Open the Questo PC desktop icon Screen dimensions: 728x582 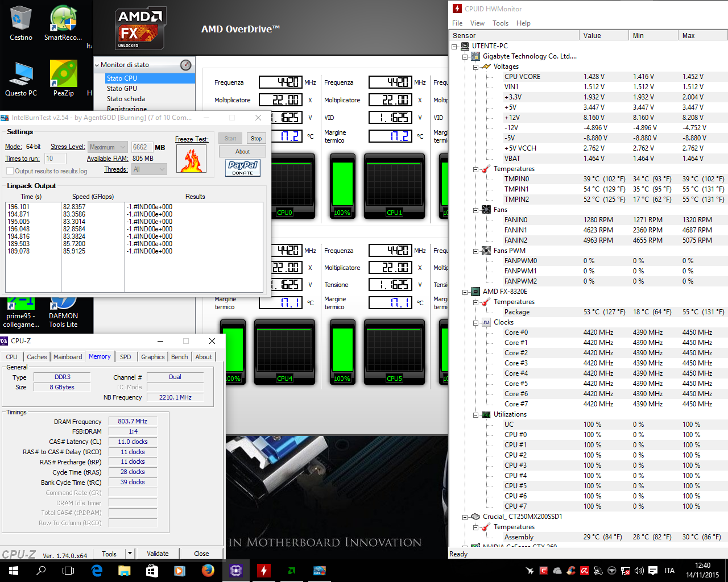click(21, 78)
